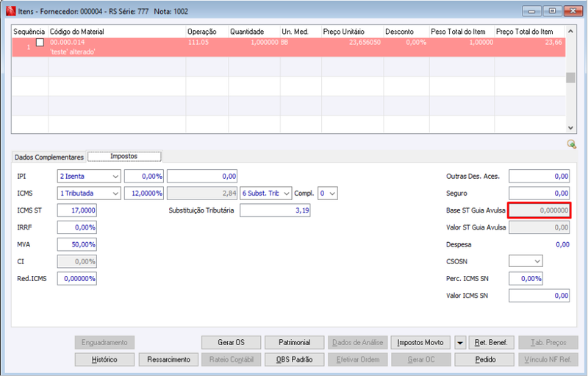The height and width of the screenshot is (376, 588).
Task: Tick the checkbox in sequence row 1
Action: point(40,43)
